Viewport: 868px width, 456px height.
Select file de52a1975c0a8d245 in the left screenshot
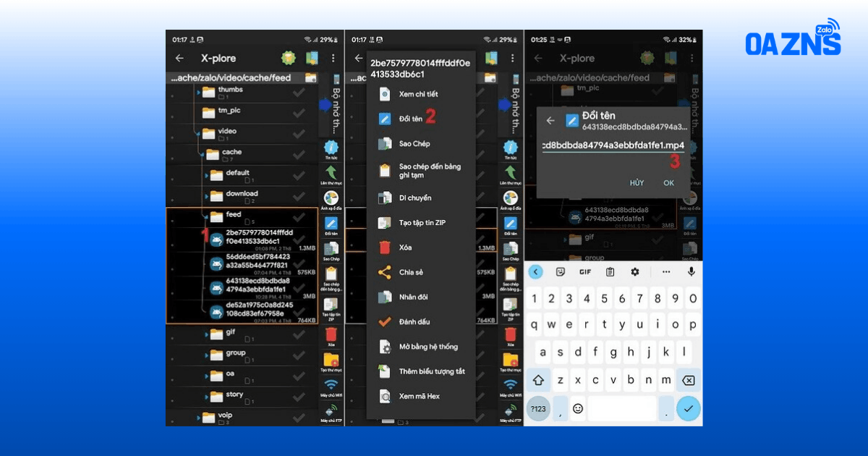click(x=242, y=311)
